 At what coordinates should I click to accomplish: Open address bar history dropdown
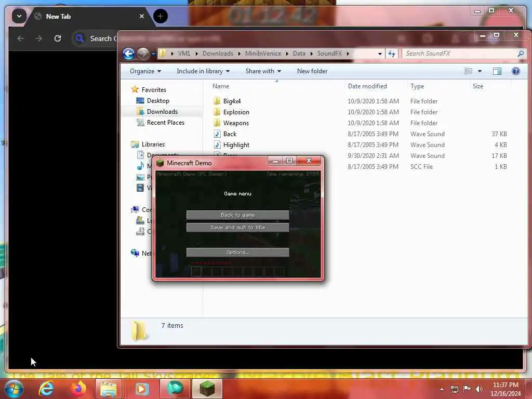[x=380, y=54]
